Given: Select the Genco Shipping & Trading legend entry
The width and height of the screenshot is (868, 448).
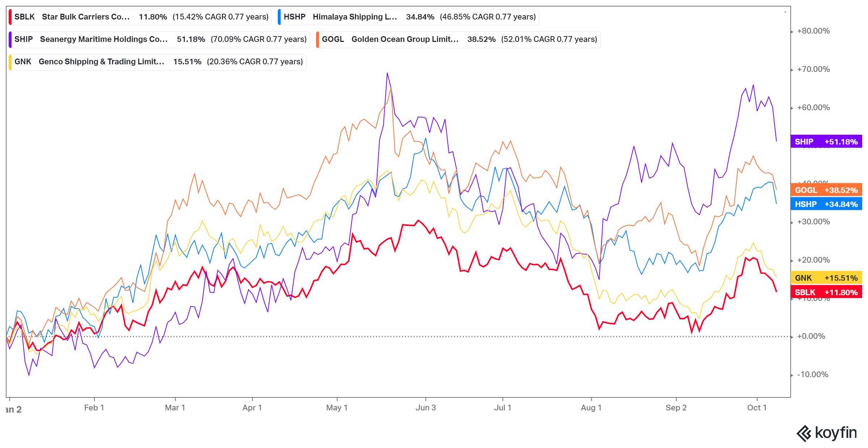Looking at the screenshot, I should (101, 62).
